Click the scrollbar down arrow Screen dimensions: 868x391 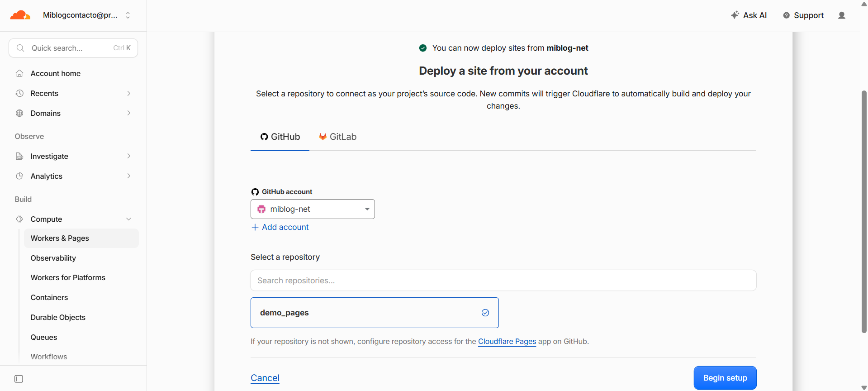(x=864, y=387)
